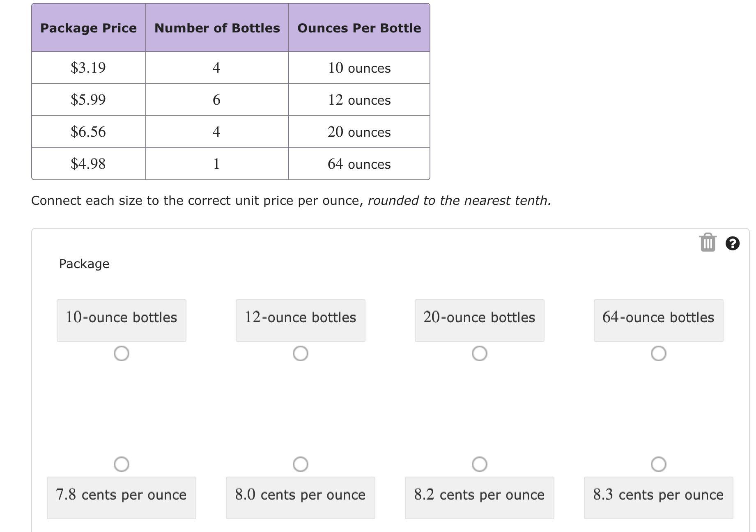Click the 64-ounce bottles box
This screenshot has width=756, height=532.
pos(659,320)
